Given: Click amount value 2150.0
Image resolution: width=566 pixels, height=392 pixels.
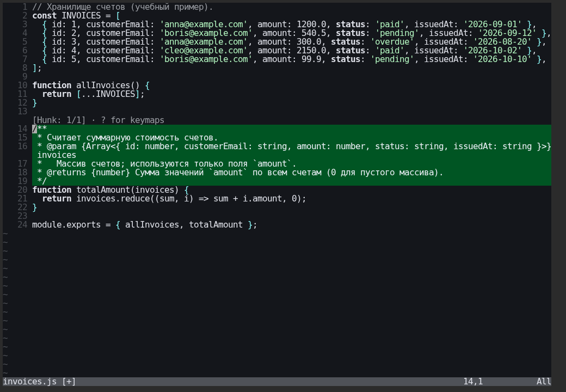Looking at the screenshot, I should 311,51.
